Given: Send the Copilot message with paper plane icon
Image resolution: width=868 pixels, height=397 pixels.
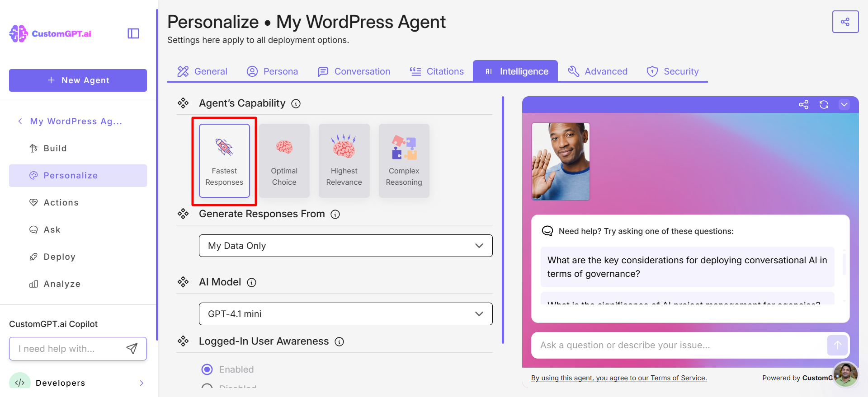Looking at the screenshot, I should (132, 349).
